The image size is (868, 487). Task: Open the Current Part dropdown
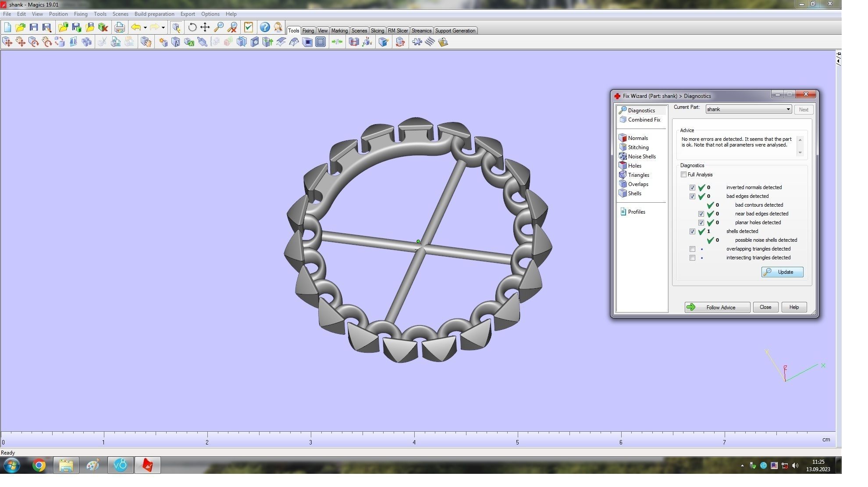click(x=788, y=109)
